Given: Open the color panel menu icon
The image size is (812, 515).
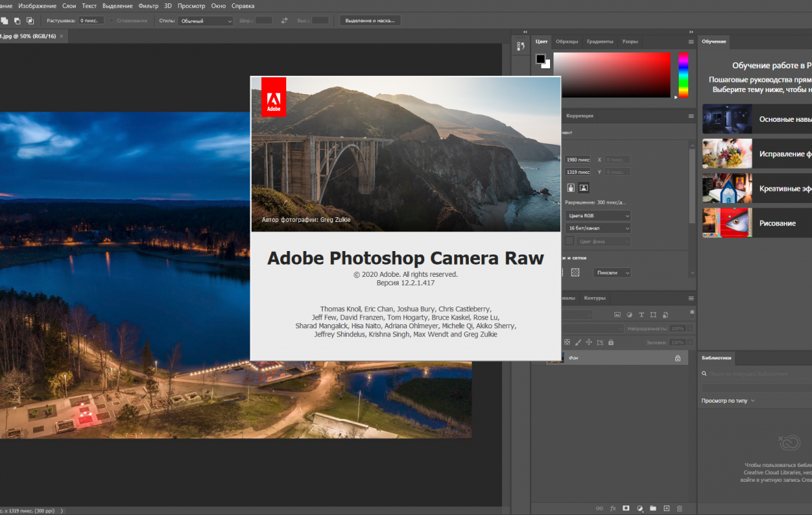Looking at the screenshot, I should point(691,41).
